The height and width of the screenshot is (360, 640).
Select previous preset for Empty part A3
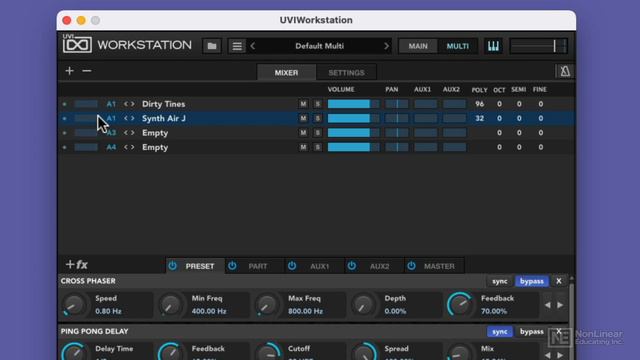pos(126,133)
